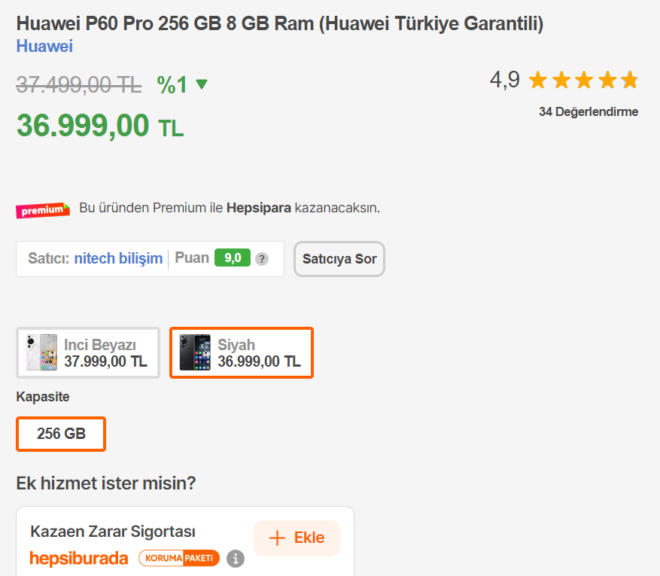Viewport: 660px width, 576px height.
Task: Click the black phone thumbnail image
Action: (x=195, y=353)
